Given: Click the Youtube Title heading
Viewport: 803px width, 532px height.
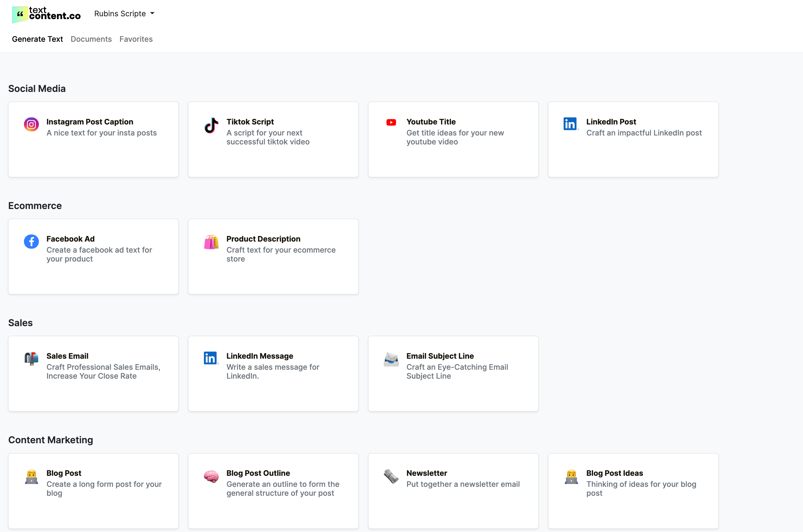Looking at the screenshot, I should (431, 122).
